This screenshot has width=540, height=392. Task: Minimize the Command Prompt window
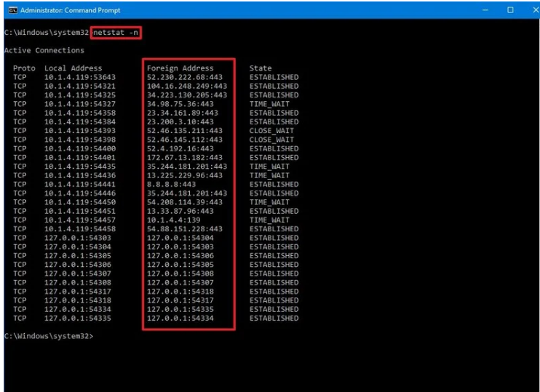[x=485, y=10]
